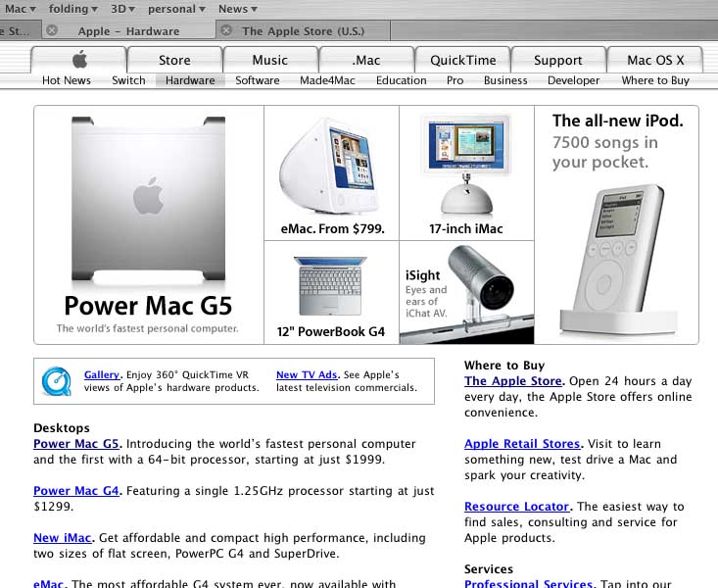The height and width of the screenshot is (588, 718).
Task: Open the Pro section
Action: 455,80
